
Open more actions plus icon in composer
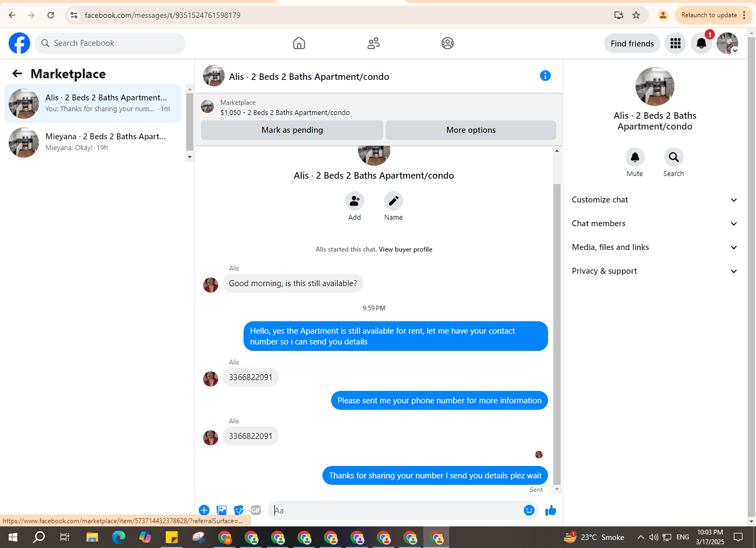click(x=204, y=510)
